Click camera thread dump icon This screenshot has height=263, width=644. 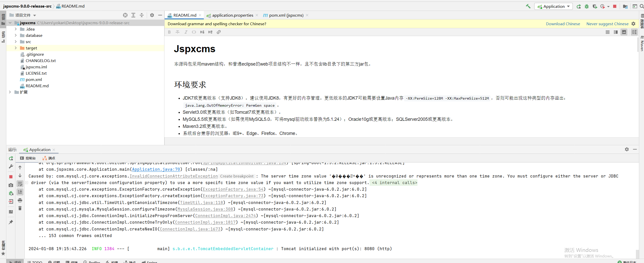coord(11,185)
